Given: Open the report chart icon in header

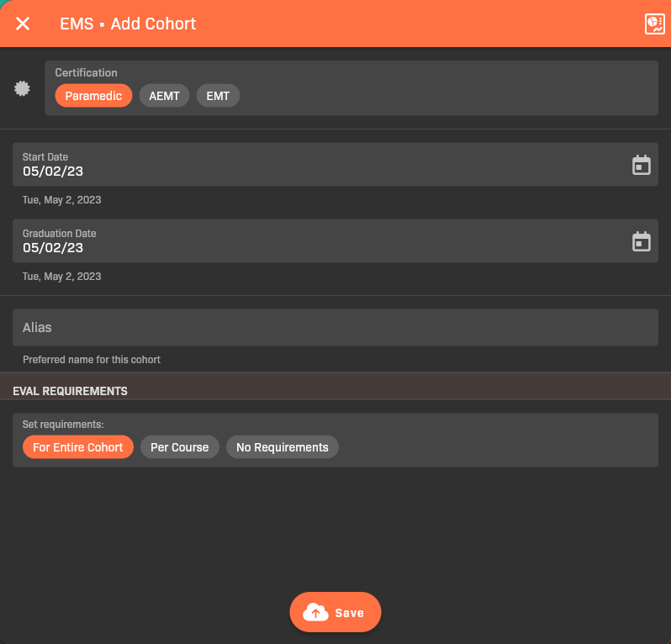Looking at the screenshot, I should click(x=654, y=24).
